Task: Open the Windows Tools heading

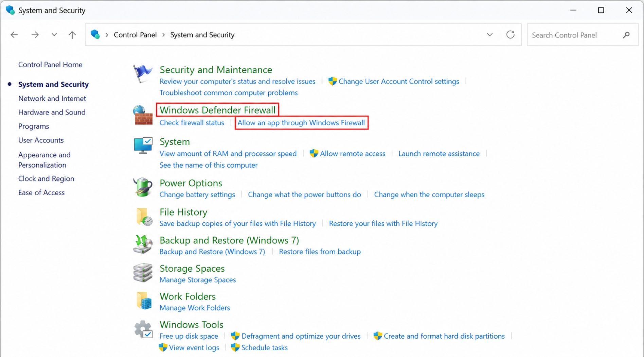Action: 192,325
